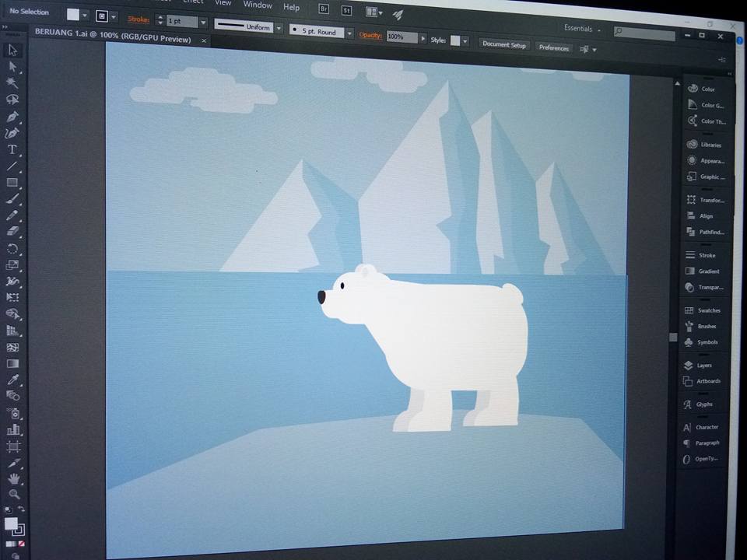The width and height of the screenshot is (747, 560).
Task: Open the stroke weight dropdown
Action: [x=203, y=22]
